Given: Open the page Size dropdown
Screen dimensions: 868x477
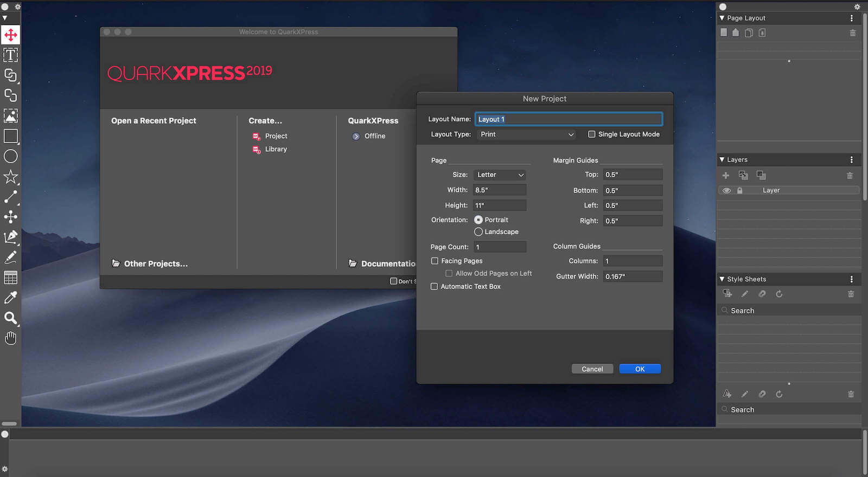Looking at the screenshot, I should point(500,175).
